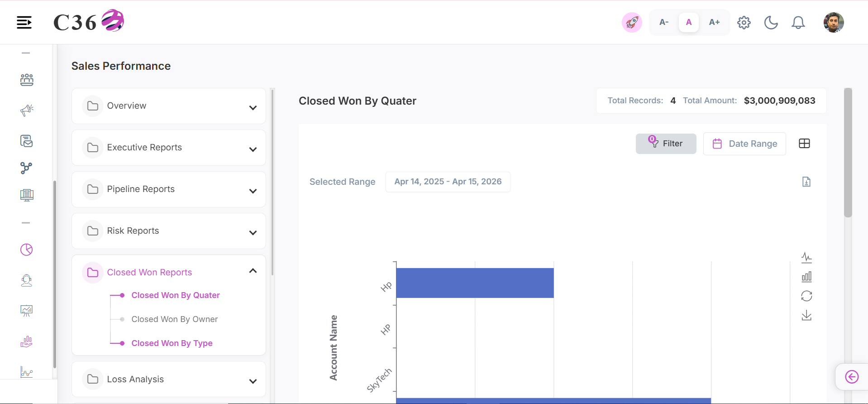Open the presentation chart sidebar icon
Screen dimensions: 868x404
tap(27, 311)
